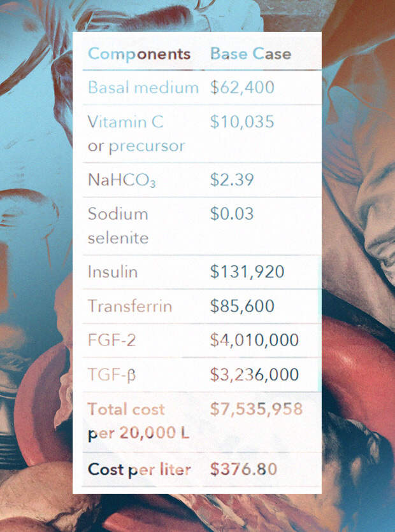Select the Basal medium row label
The image size is (395, 532).
143,88
